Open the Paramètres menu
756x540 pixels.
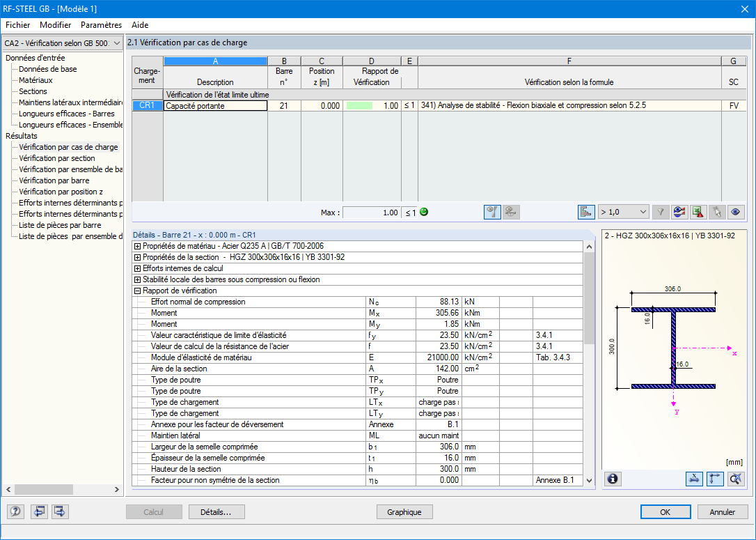101,25
